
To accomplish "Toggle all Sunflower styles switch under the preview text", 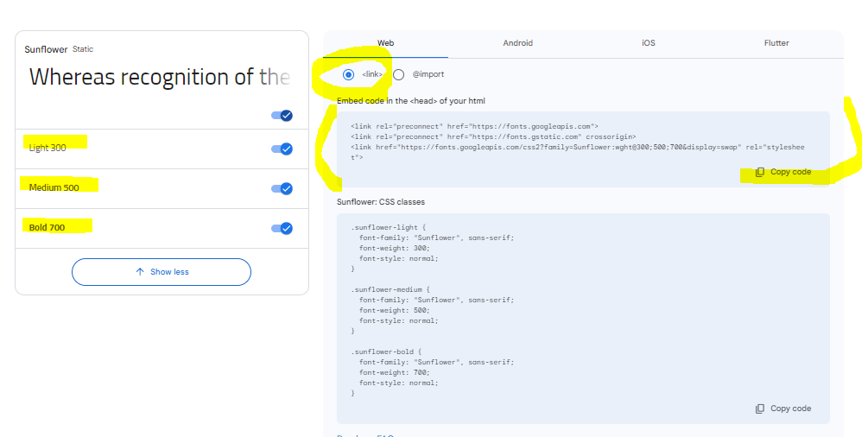I will tap(282, 115).
